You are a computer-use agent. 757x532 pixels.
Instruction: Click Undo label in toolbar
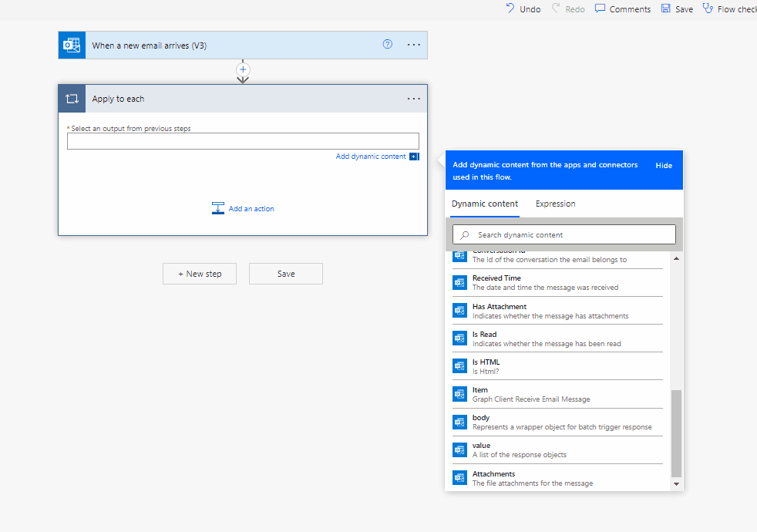(530, 9)
